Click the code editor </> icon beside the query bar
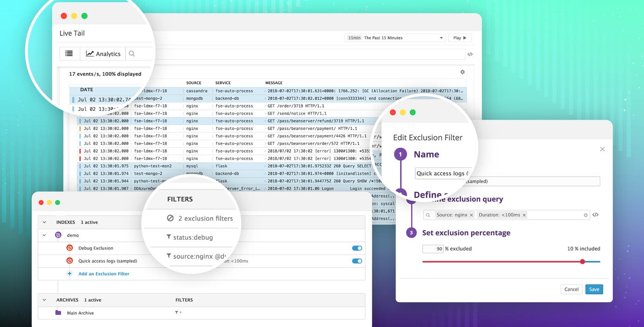Viewport: 644px width, 327px height. click(x=470, y=54)
